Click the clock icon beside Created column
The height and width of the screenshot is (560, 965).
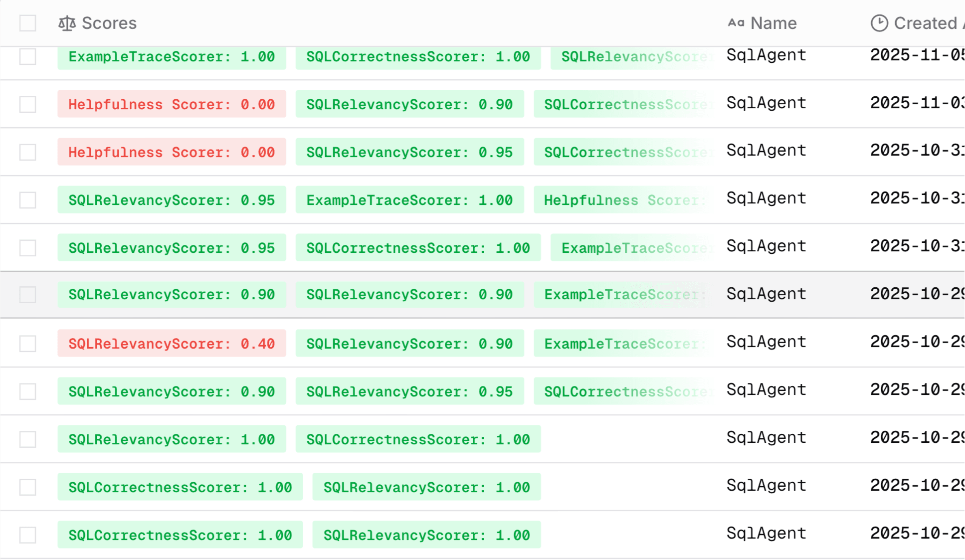click(879, 23)
